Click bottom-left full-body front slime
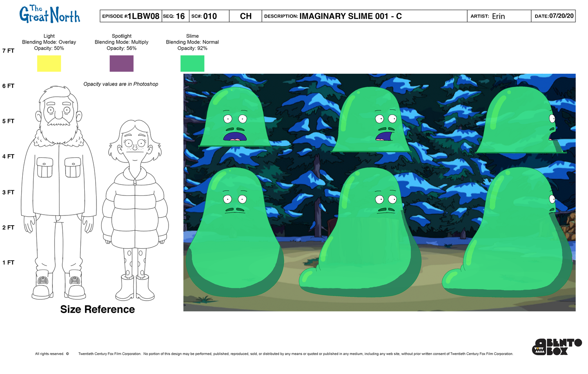Screen dimensions: 588x374 coord(234,232)
